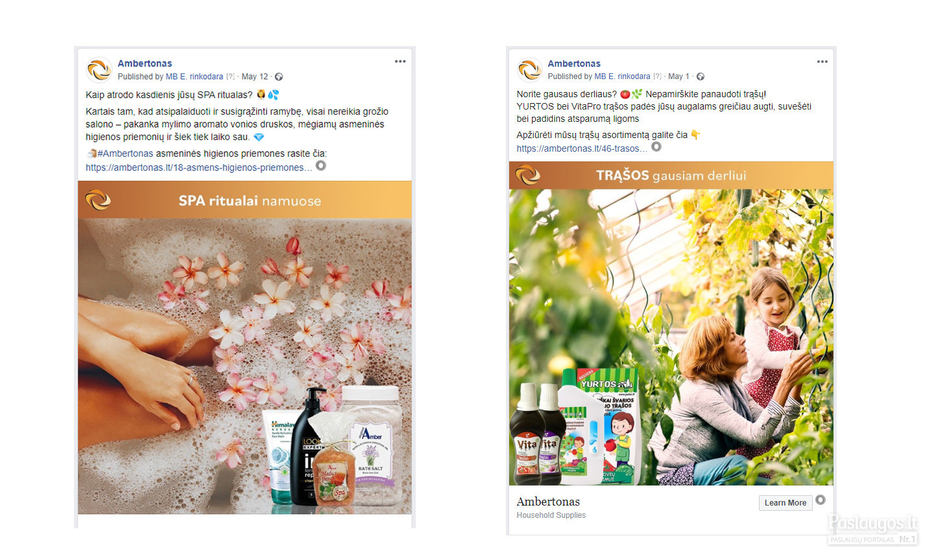Click the question mark next to May 12
934x560 pixels.
230,76
